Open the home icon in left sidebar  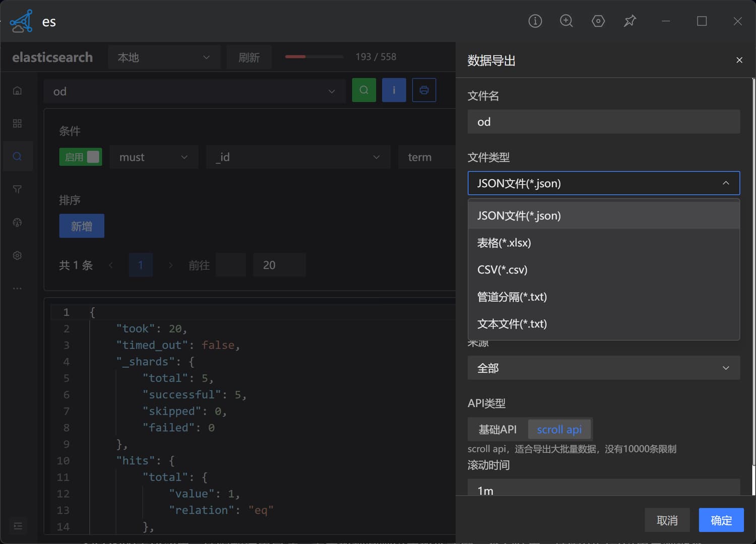coord(17,91)
